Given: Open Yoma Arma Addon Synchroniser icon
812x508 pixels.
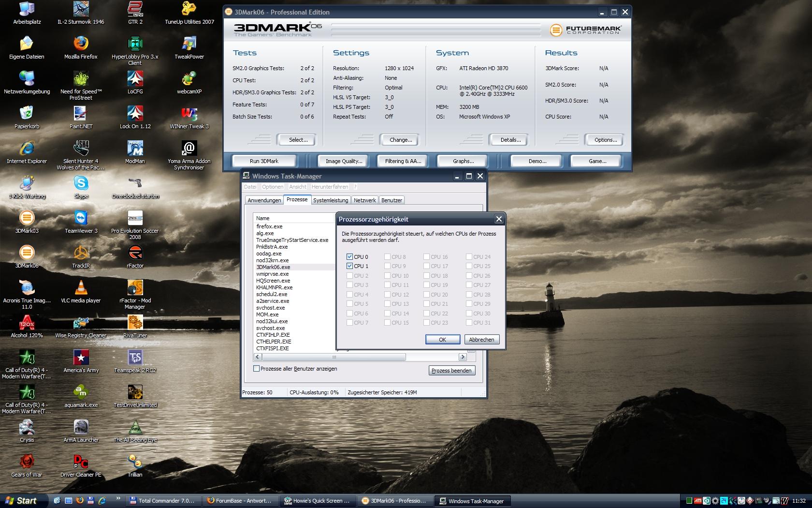Looking at the screenshot, I should point(189,155).
